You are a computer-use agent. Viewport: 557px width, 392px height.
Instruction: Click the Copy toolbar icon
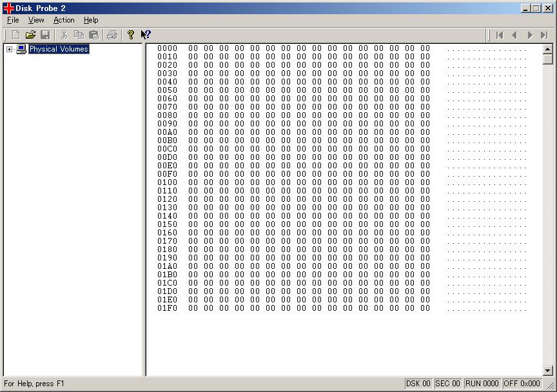pos(79,35)
